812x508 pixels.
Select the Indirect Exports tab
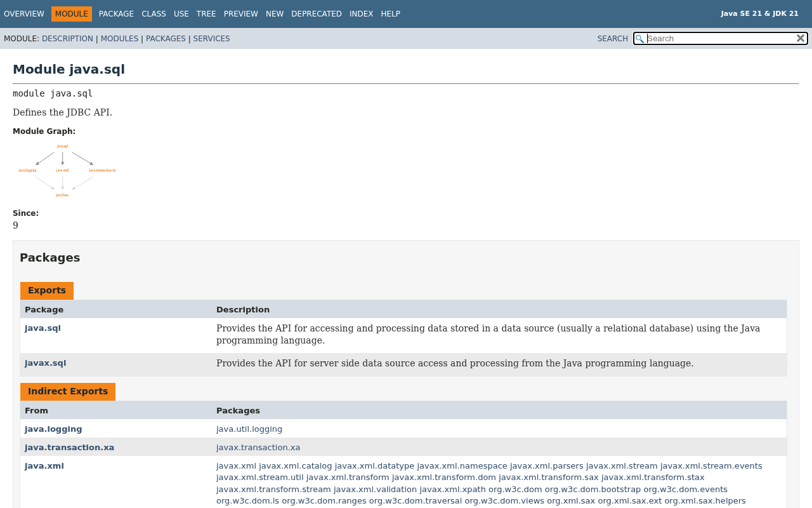click(x=68, y=392)
